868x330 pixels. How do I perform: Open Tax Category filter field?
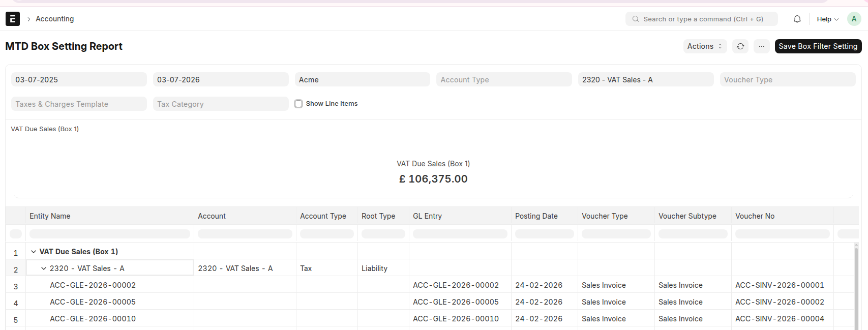(x=221, y=104)
